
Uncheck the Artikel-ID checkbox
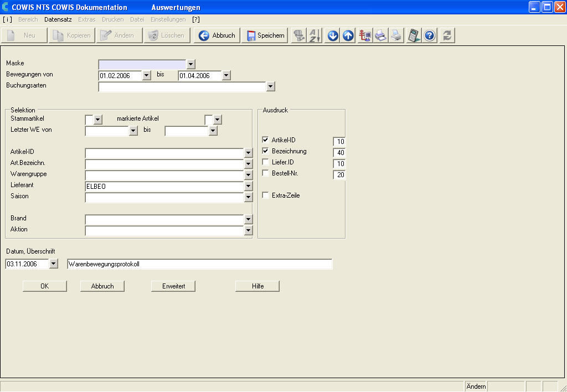click(265, 140)
